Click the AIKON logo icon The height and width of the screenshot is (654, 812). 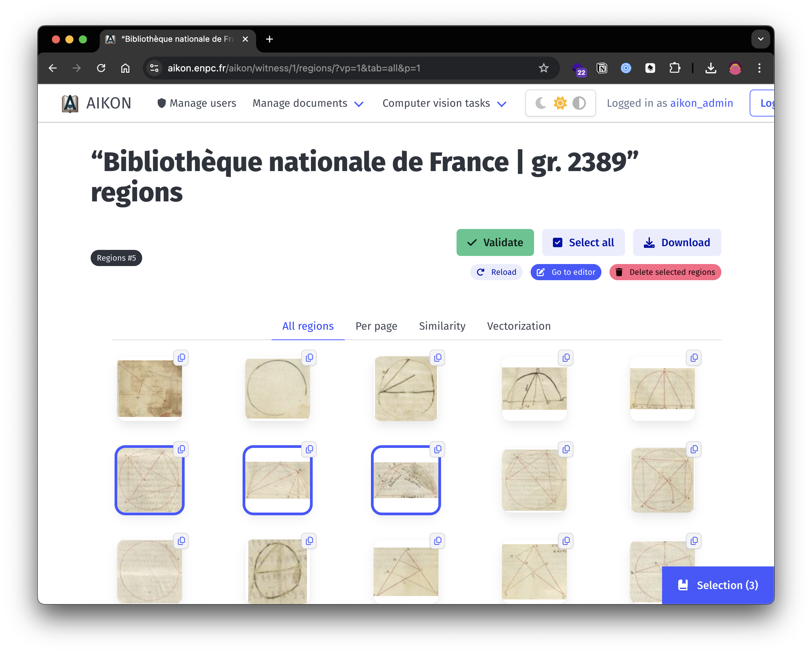coord(70,103)
